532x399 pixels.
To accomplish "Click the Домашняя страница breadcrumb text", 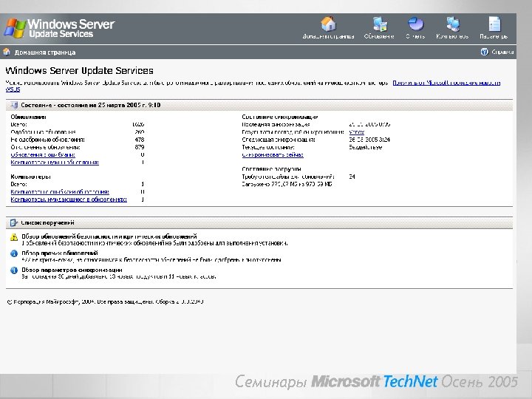I will click(x=45, y=52).
